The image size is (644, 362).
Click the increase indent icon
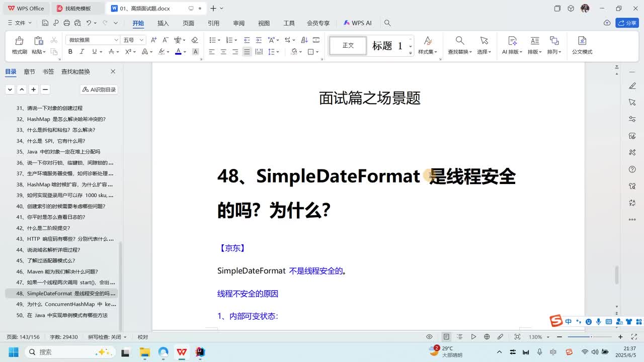click(259, 40)
